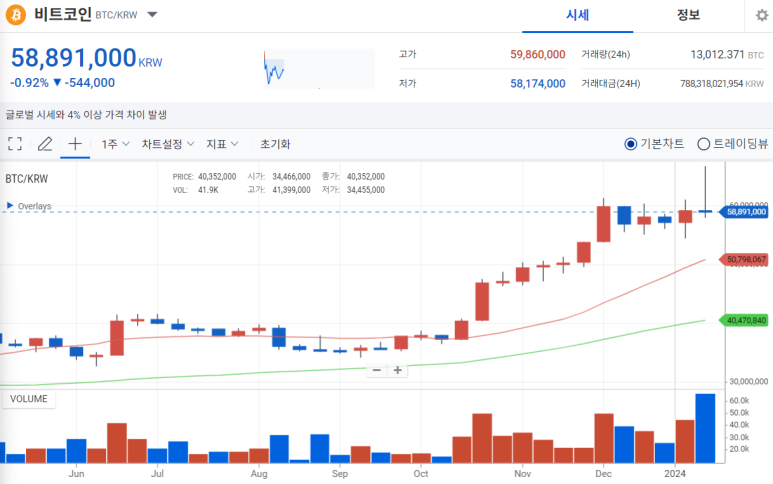Viewport: 773px width, 484px height.
Task: Expand the Overlays disclosure triangle
Action: coord(10,206)
